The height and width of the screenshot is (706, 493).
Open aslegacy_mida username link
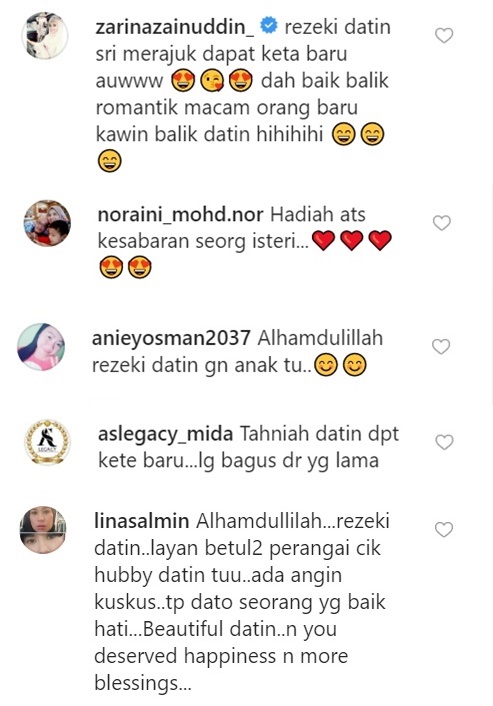click(166, 434)
